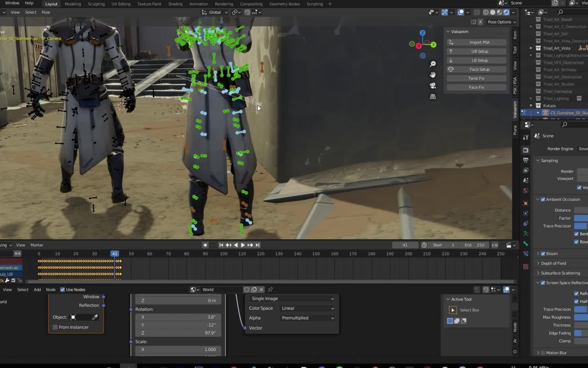Open the Tool settings properties tab
The height and width of the screenshot is (368, 588).
click(x=526, y=137)
